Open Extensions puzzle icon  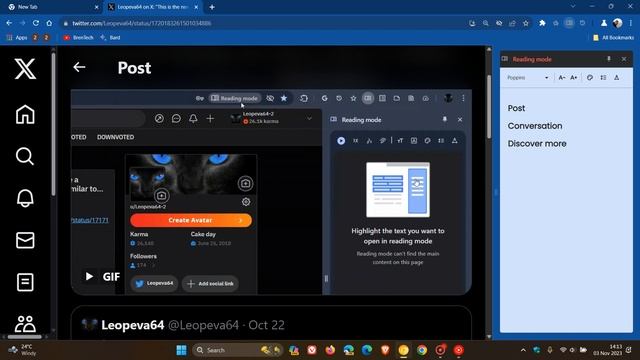pyautogui.click(x=542, y=23)
